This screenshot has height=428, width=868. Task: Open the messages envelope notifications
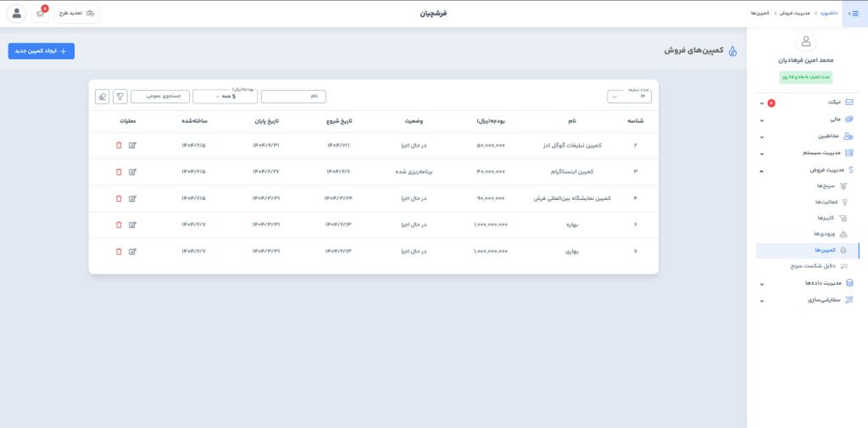point(40,14)
